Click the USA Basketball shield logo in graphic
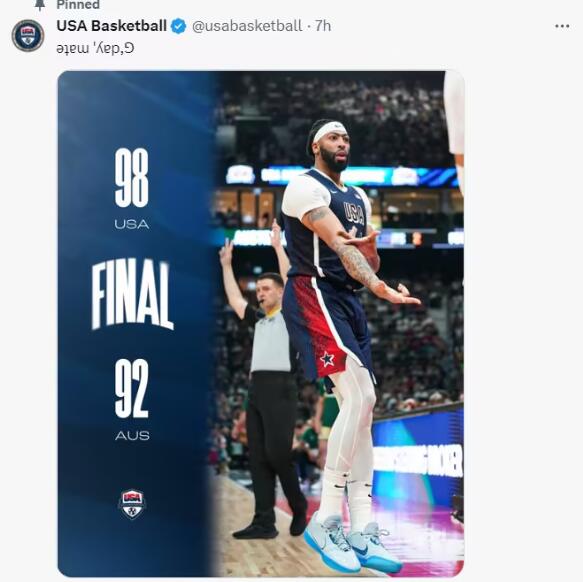 pos(132,504)
